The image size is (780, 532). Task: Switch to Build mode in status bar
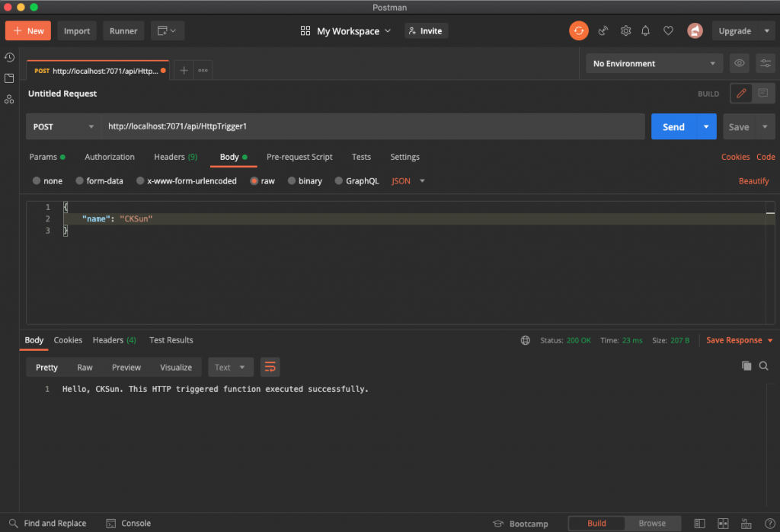[x=596, y=523]
